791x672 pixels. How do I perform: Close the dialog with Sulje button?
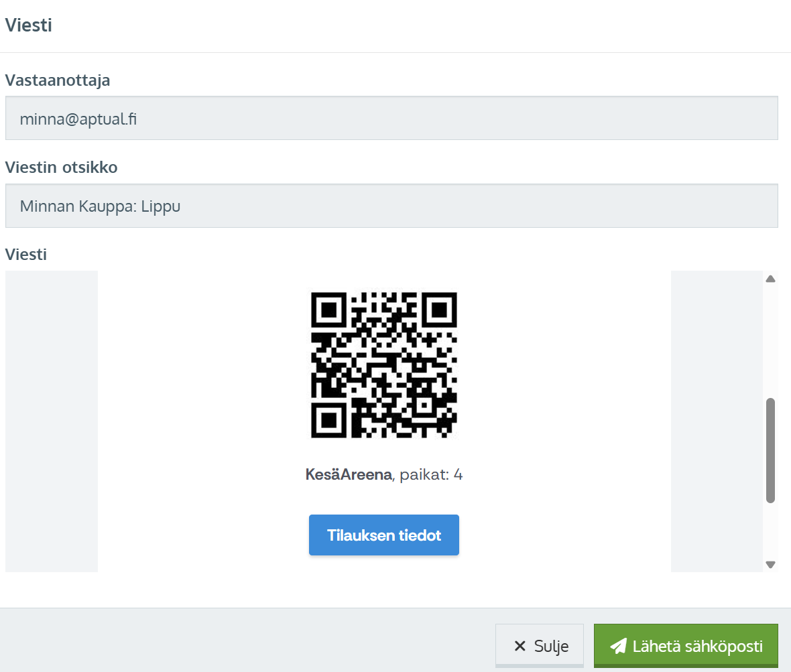pos(539,646)
